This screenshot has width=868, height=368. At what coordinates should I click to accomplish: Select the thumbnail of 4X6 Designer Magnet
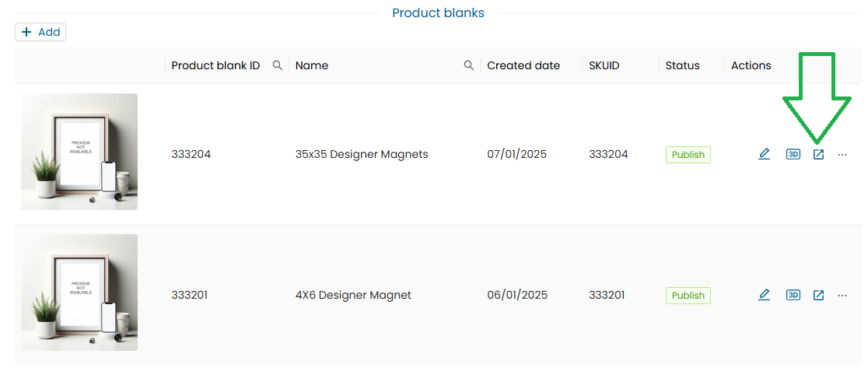click(x=79, y=293)
